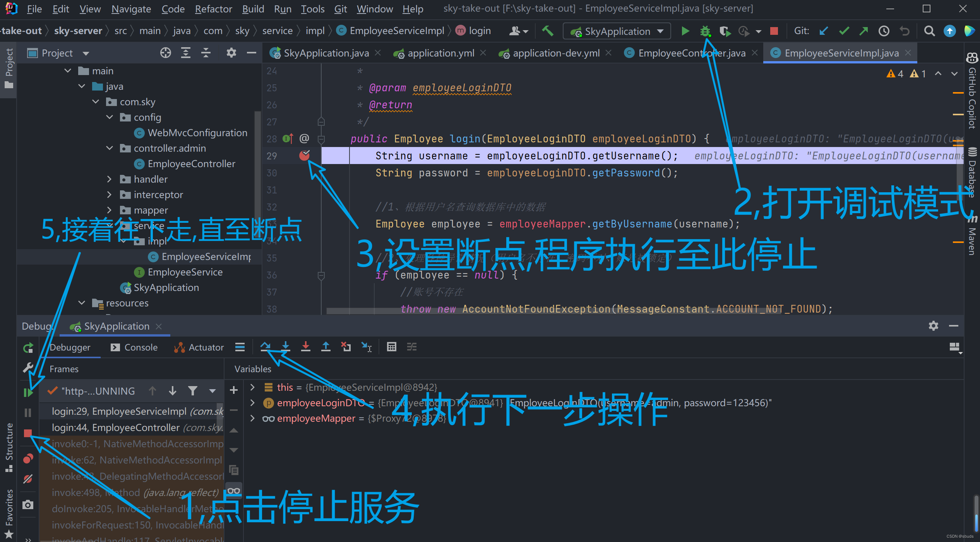This screenshot has width=980, height=542.
Task: Click the Step Out debugger icon
Action: tap(326, 347)
